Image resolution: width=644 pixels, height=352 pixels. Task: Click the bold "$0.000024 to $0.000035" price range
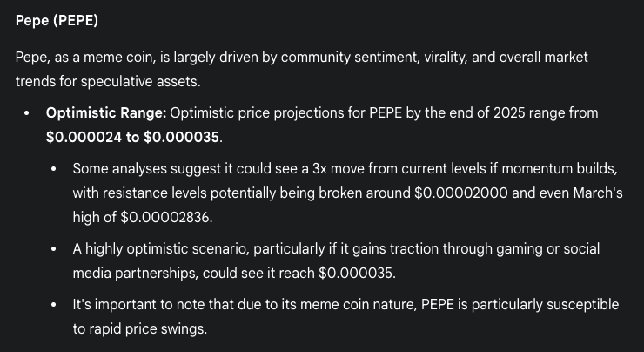click(135, 136)
